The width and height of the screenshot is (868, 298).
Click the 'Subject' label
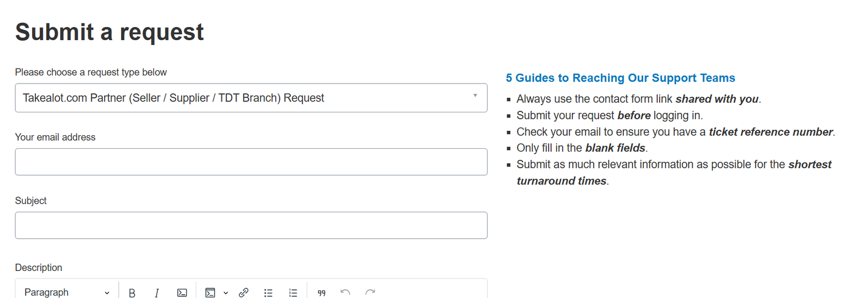31,201
